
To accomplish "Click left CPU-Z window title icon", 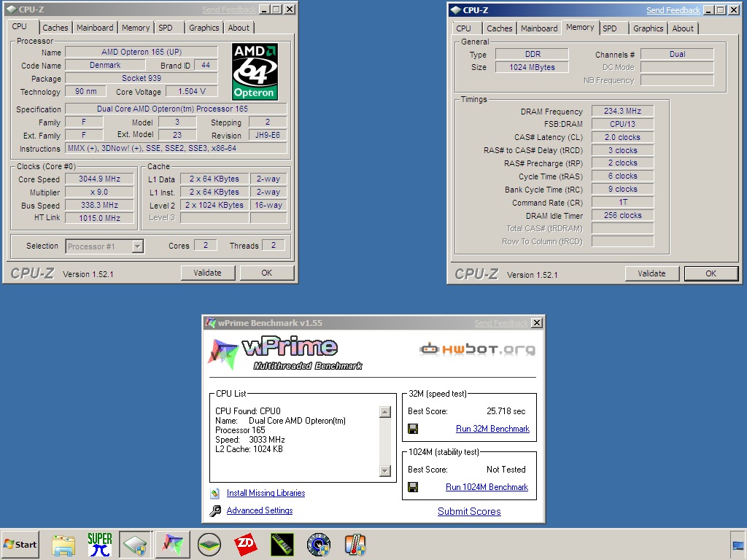I will coord(12,9).
